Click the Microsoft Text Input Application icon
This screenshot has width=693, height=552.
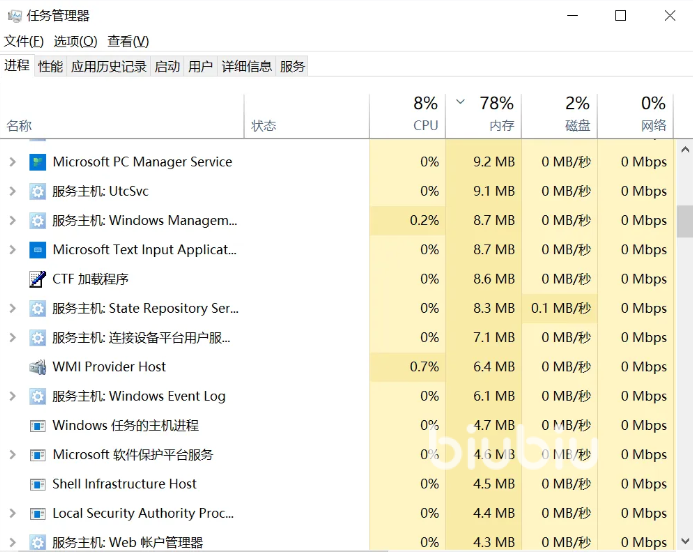[x=38, y=250]
